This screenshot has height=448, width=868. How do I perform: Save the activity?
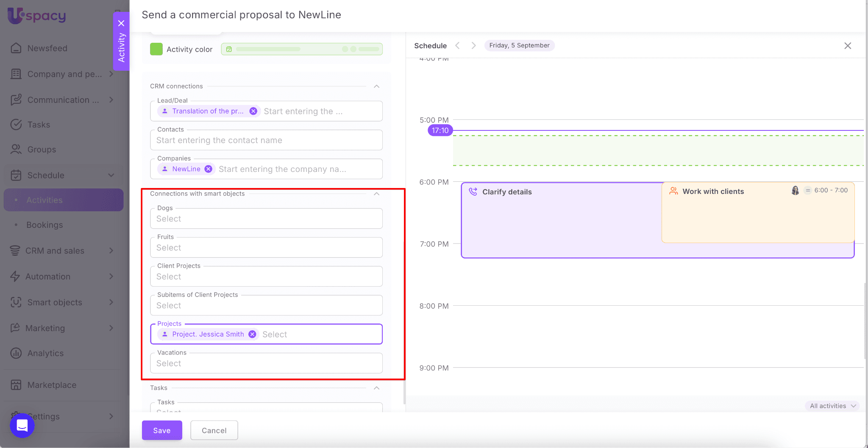coord(162,430)
